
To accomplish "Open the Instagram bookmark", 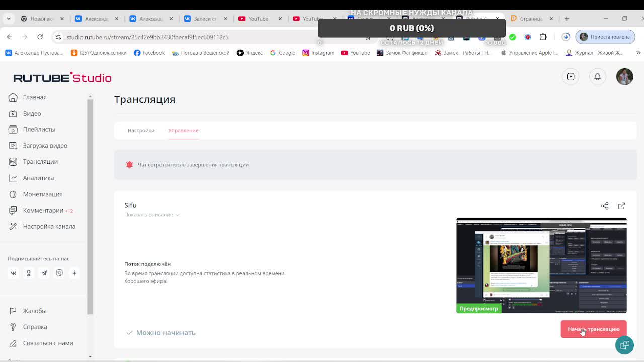I will pos(318,53).
